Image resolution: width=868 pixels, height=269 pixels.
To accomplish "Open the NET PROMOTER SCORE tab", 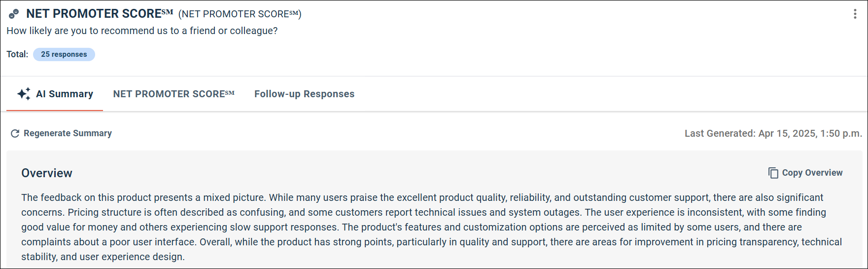I will (x=174, y=94).
